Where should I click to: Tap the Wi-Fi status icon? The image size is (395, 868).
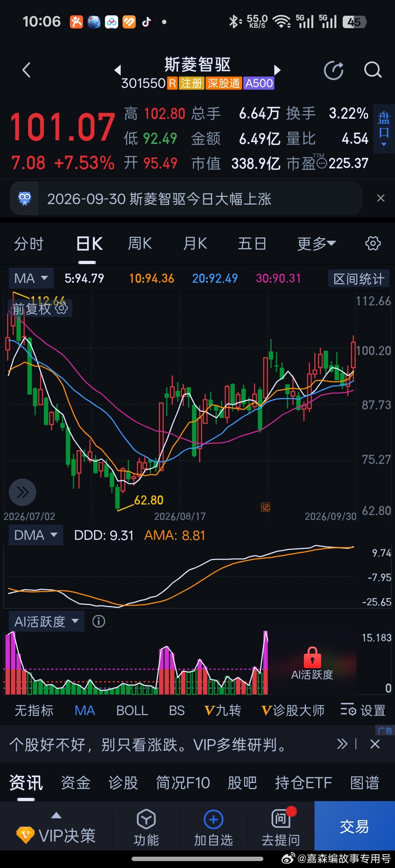(282, 22)
